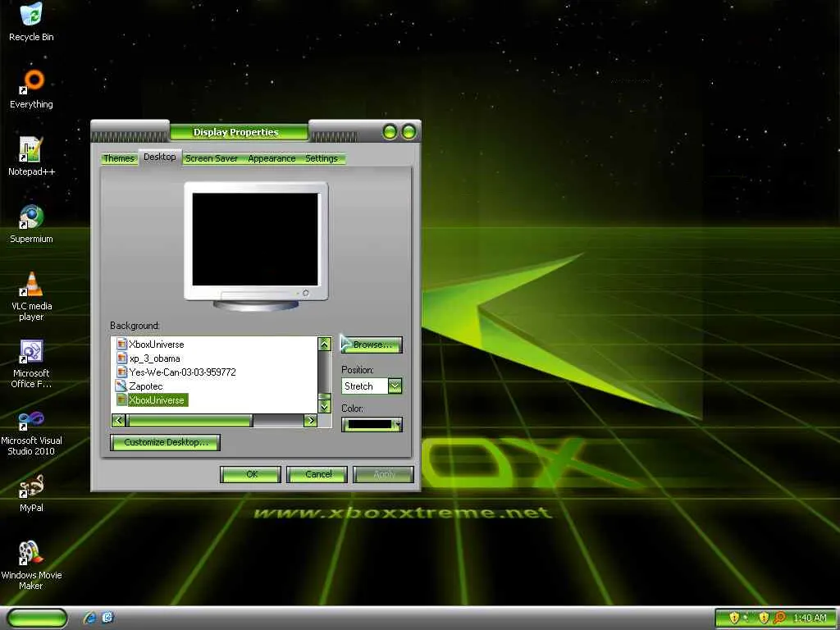Screen dimensions: 840x630
Task: Select the VLC media player shortcut
Action: tap(31, 296)
